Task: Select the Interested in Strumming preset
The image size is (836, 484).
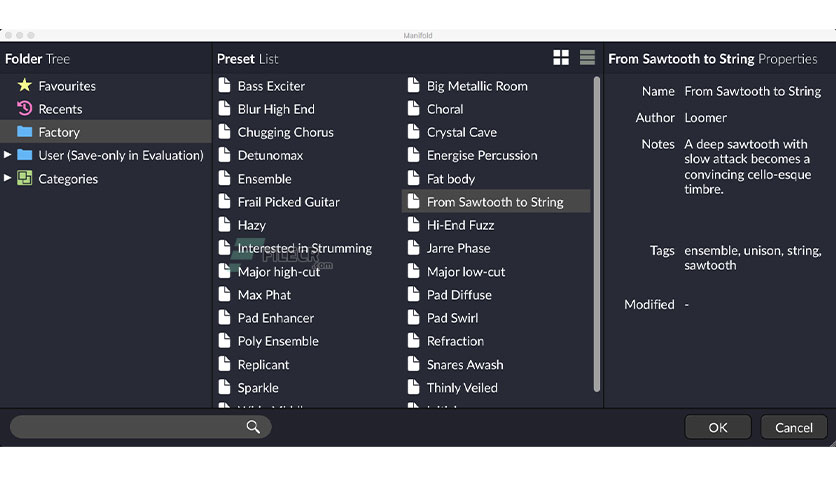Action: [x=304, y=248]
